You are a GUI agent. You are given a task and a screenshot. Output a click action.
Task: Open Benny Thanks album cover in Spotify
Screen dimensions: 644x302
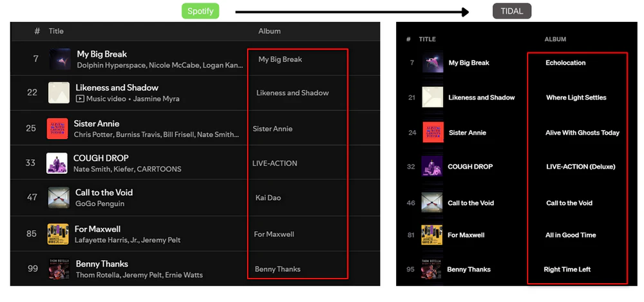[x=59, y=269]
